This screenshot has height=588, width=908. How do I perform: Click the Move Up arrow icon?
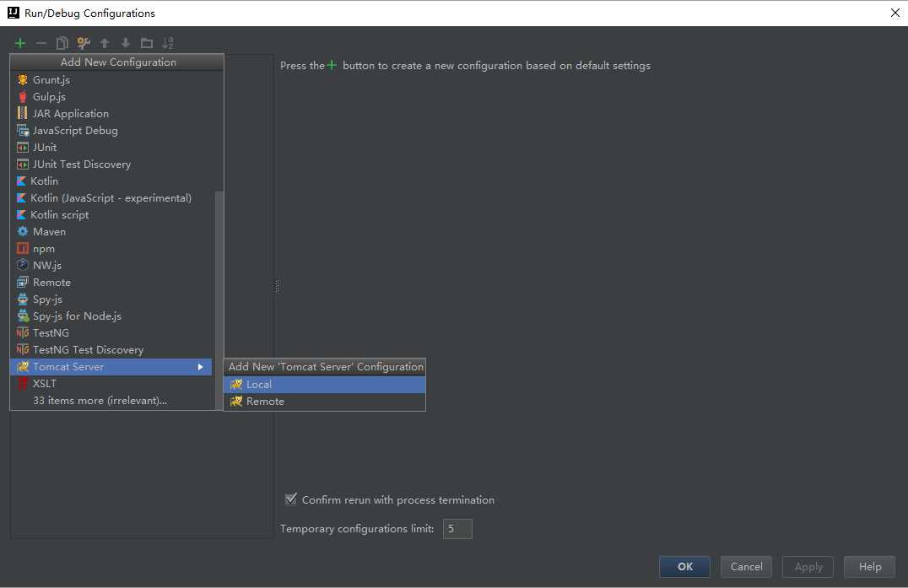pyautogui.click(x=105, y=43)
